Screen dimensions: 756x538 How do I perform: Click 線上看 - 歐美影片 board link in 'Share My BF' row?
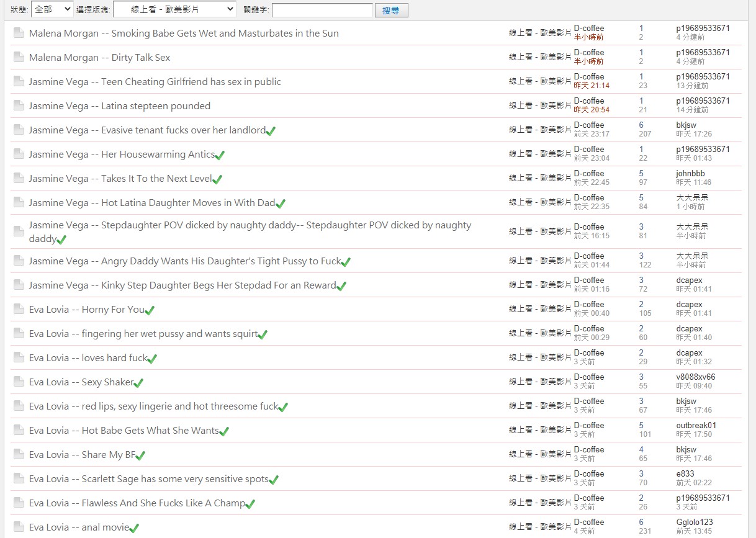point(540,454)
